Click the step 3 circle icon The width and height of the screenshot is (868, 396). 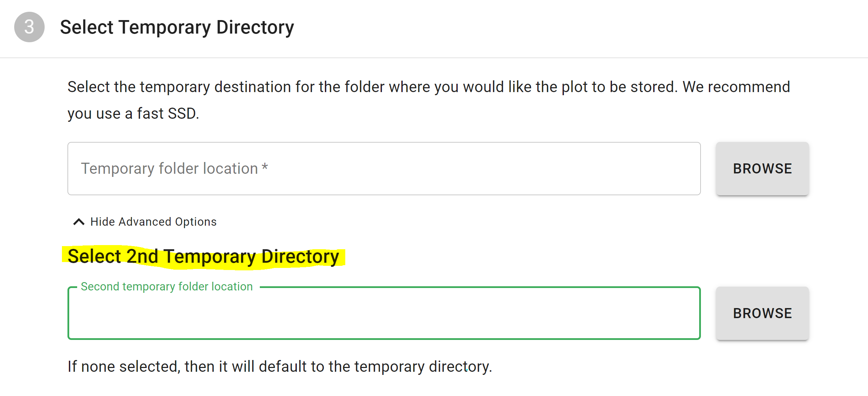tap(29, 27)
